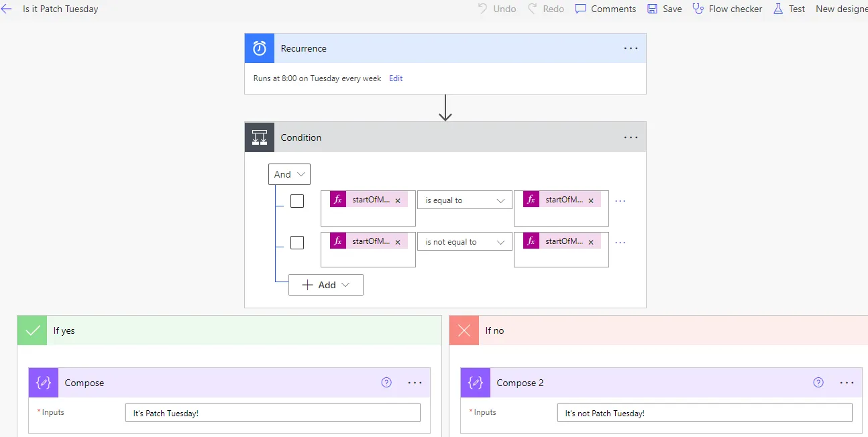Open the Compose action ellipsis menu

[415, 383]
